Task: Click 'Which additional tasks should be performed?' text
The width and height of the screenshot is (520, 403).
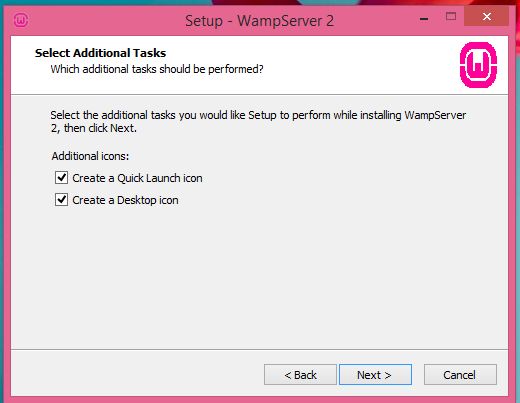Action: pos(157,69)
